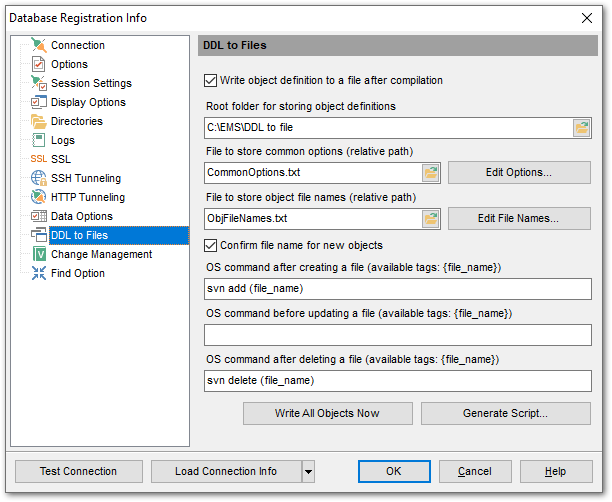Click the Data Options grid icon
Screen dimensions: 612x502
pos(39,216)
